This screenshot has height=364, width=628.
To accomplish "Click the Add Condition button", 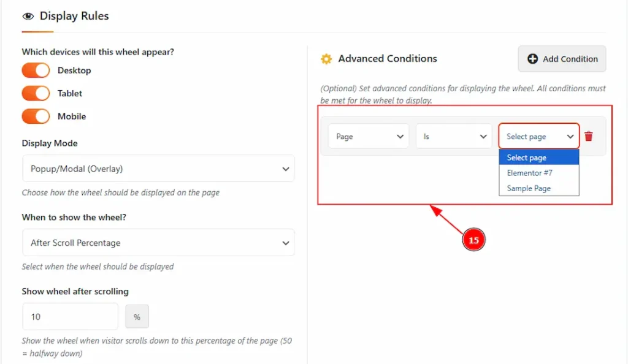I will (x=562, y=59).
